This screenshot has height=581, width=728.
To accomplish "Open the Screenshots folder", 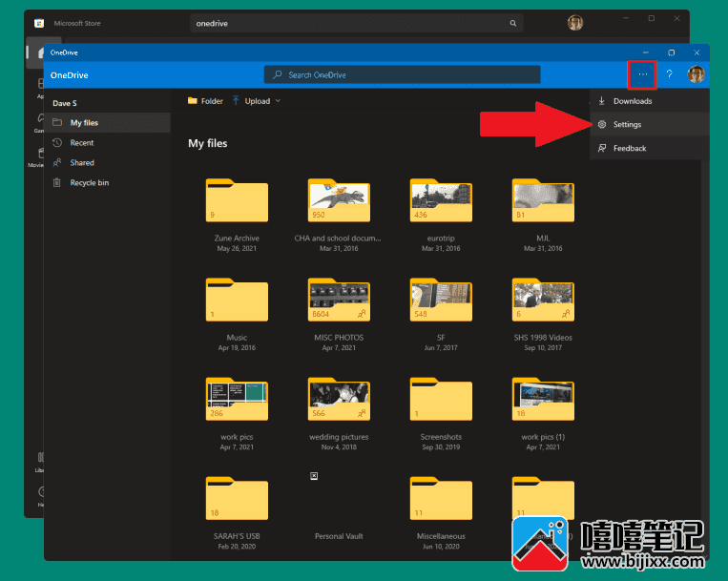I will tap(441, 399).
